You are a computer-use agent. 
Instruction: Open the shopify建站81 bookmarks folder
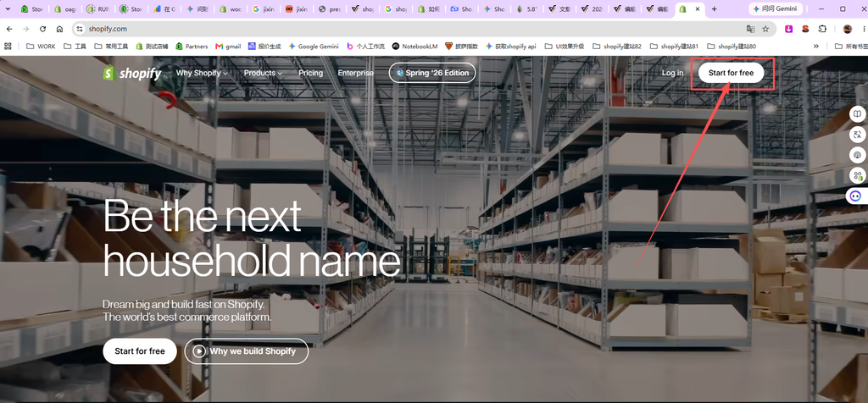tap(674, 47)
